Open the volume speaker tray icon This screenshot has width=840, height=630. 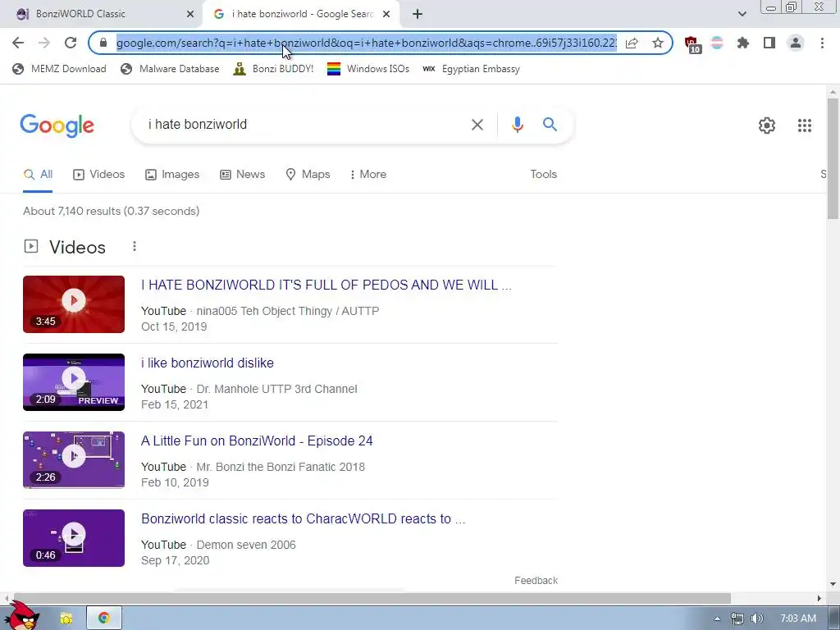[756, 619]
